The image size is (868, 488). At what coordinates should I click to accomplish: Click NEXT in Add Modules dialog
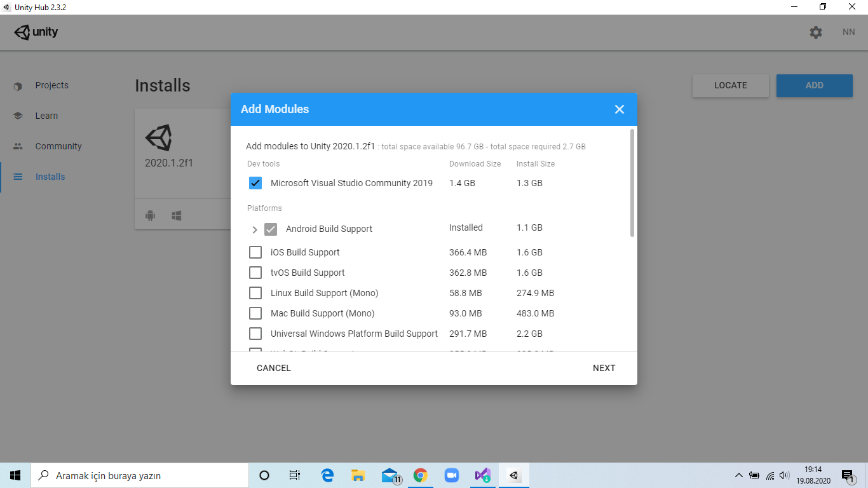pos(604,368)
